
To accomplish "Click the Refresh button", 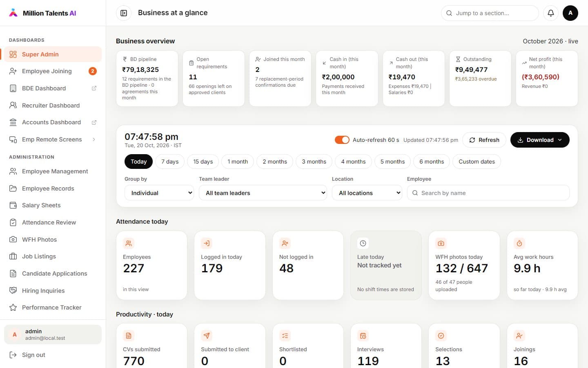I will coord(484,140).
